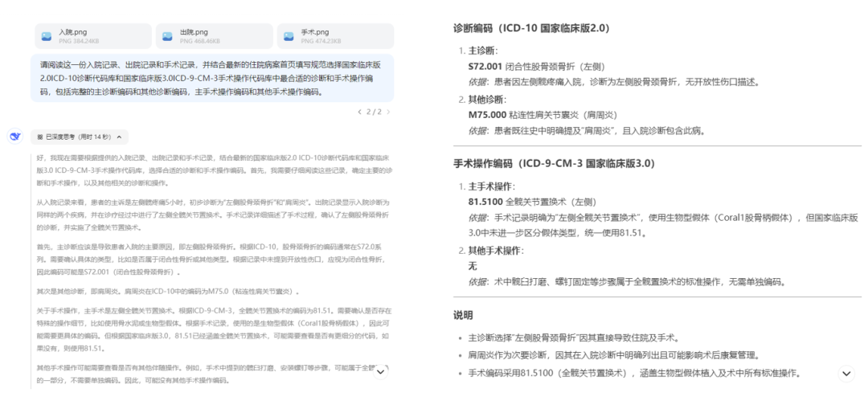Screen dimensions: 868x405
Task: Click 'PNG 474.23KB' file size text
Action: (x=321, y=41)
